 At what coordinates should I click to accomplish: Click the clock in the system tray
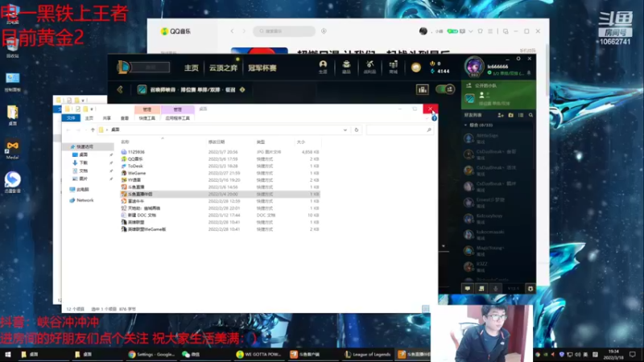point(613,355)
